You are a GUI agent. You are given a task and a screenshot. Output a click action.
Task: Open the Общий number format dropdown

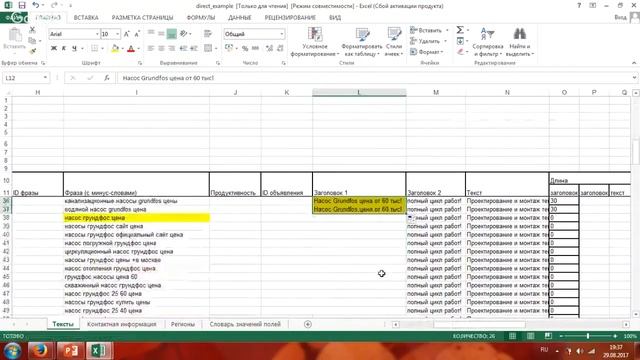click(x=282, y=34)
